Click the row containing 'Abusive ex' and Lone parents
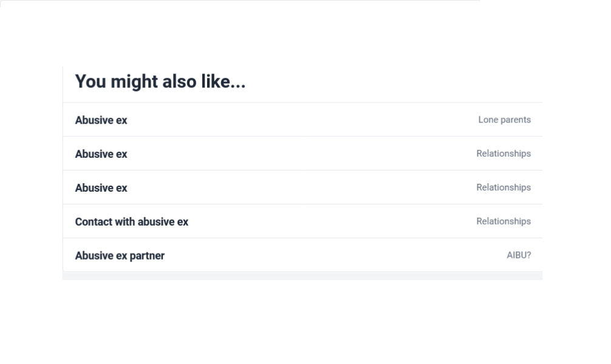 [304, 120]
